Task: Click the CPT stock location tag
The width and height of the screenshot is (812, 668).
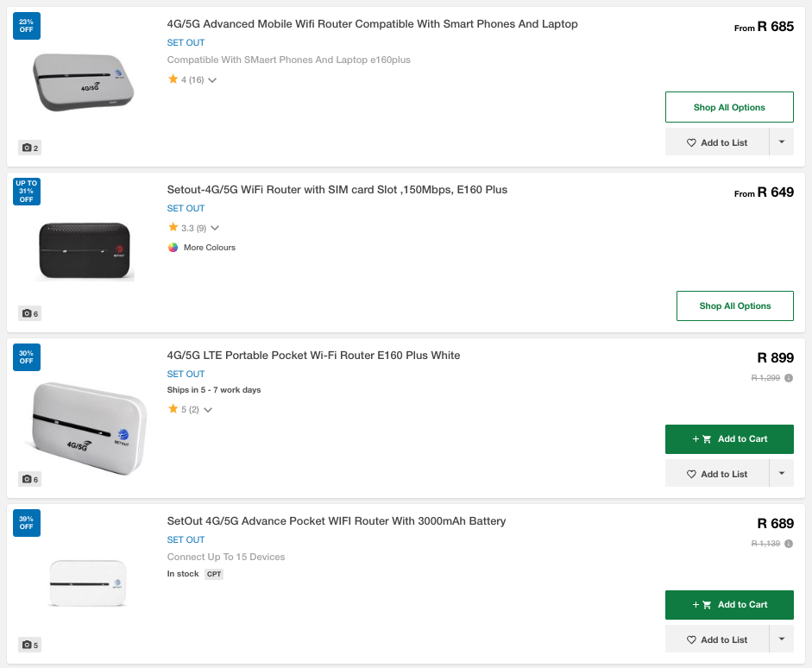Action: (214, 574)
